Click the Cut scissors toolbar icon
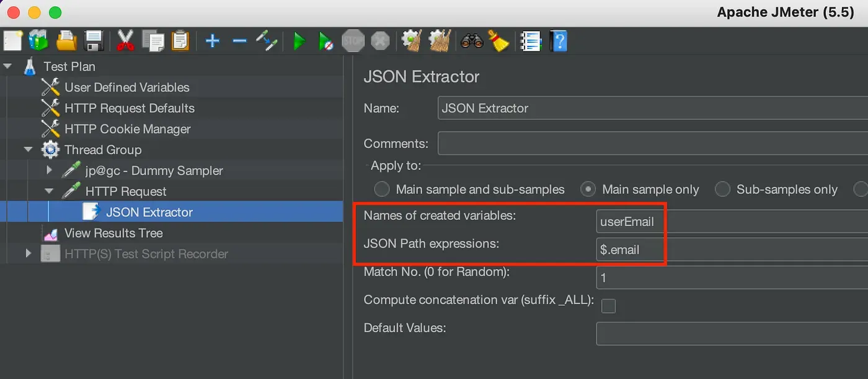 pyautogui.click(x=125, y=41)
